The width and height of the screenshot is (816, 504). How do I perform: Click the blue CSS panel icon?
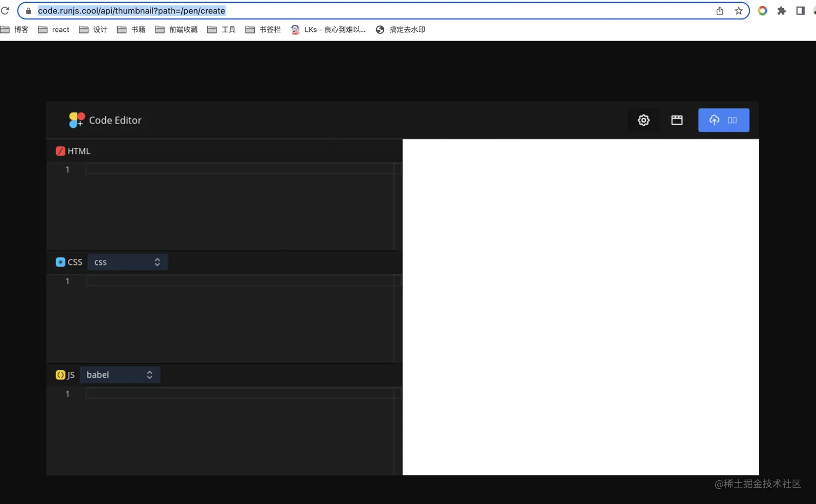click(60, 262)
